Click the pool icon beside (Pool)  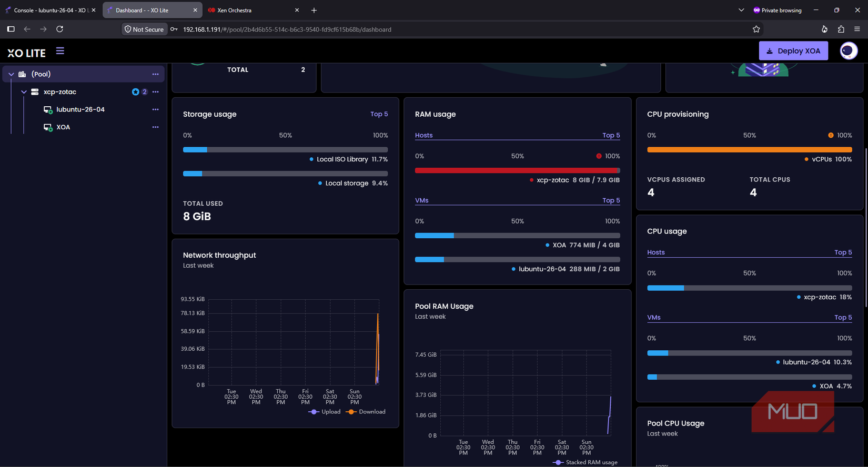click(x=22, y=74)
